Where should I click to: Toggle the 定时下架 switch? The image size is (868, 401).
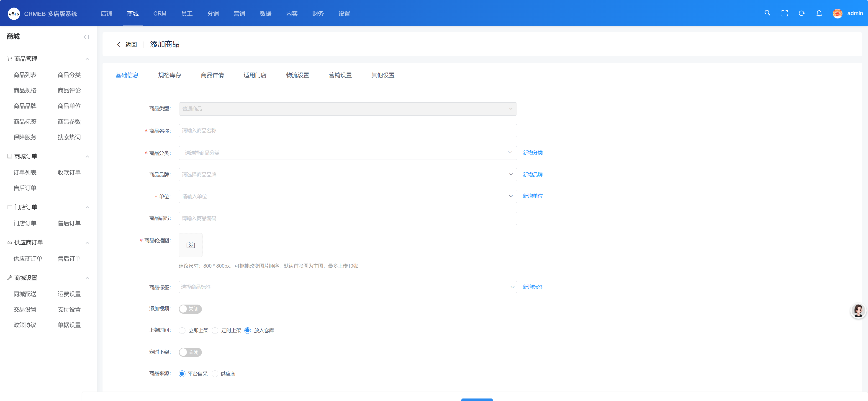[x=190, y=352]
